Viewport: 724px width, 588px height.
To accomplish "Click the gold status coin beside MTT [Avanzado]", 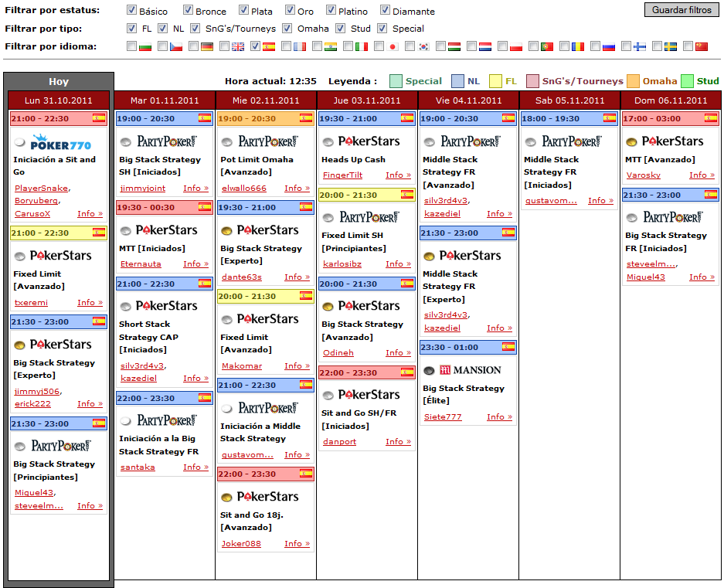I will click(631, 142).
